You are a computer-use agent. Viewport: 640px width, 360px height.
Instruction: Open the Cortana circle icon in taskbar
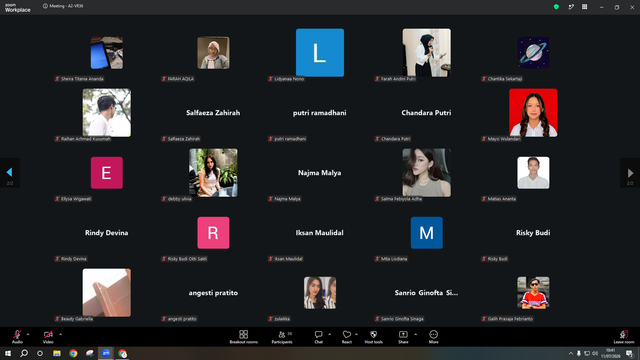(40, 353)
